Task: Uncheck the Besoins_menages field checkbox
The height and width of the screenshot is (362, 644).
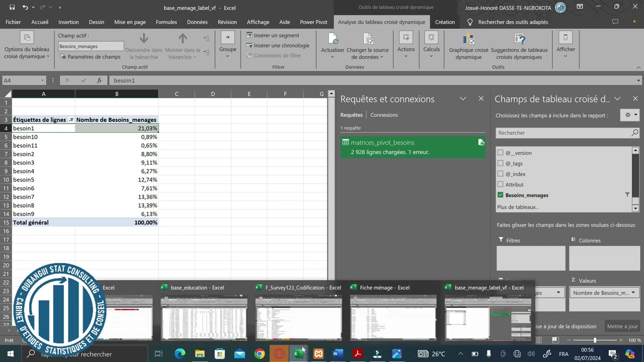Action: coord(500,195)
